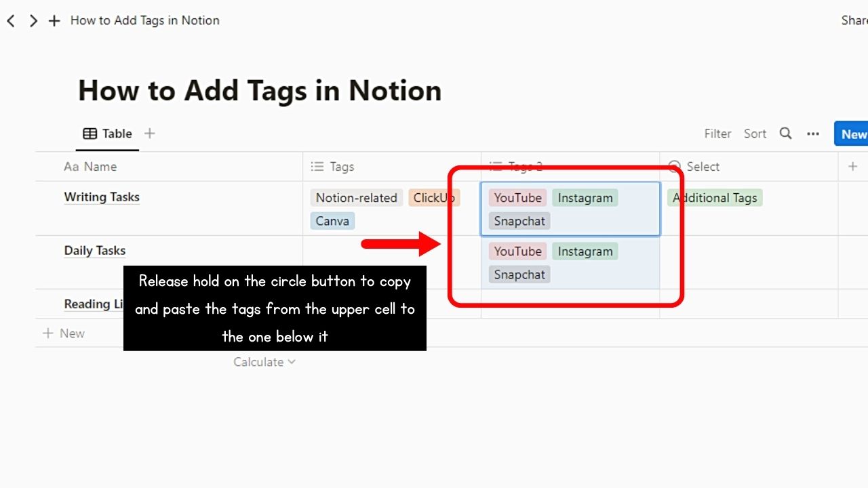This screenshot has height=488, width=868.
Task: Open the Writing Tasks page
Action: pyautogui.click(x=101, y=197)
